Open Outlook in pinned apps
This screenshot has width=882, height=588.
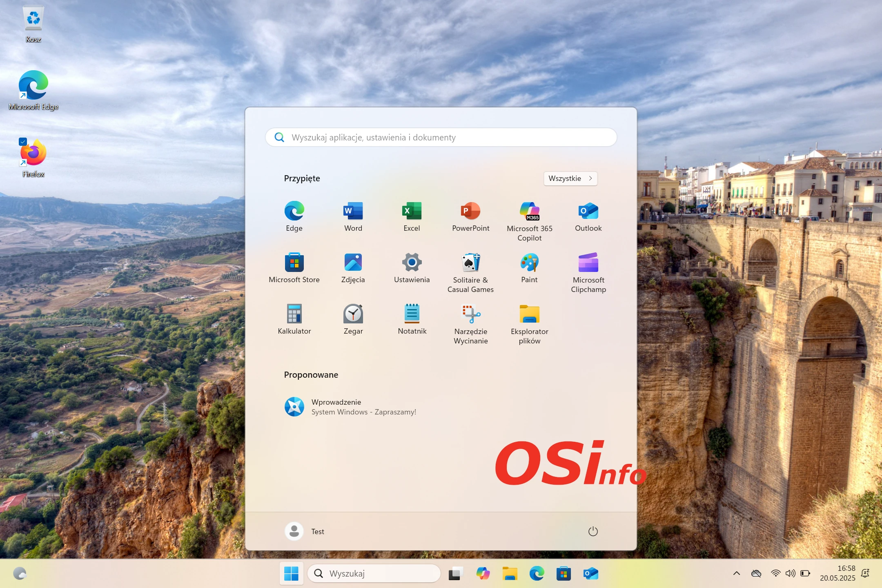pos(588,216)
